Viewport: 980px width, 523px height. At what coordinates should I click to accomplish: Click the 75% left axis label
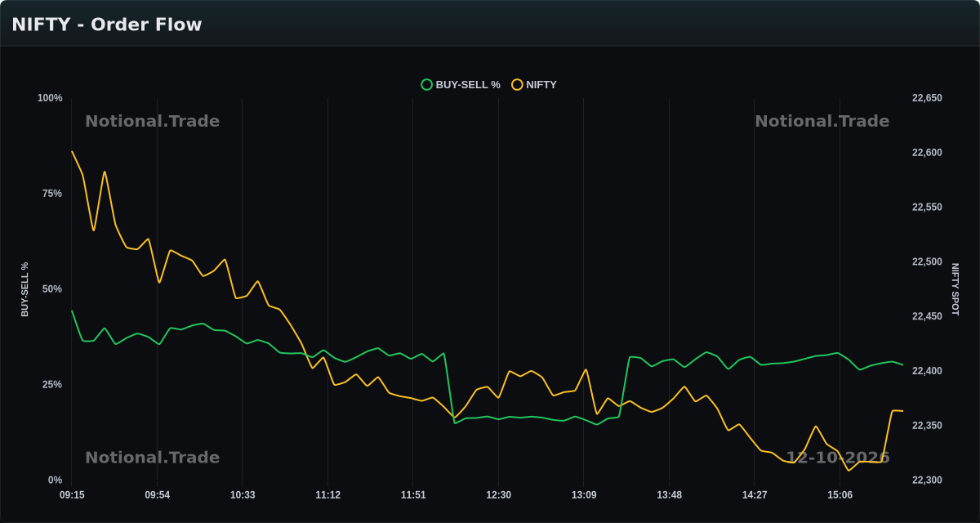coord(52,194)
